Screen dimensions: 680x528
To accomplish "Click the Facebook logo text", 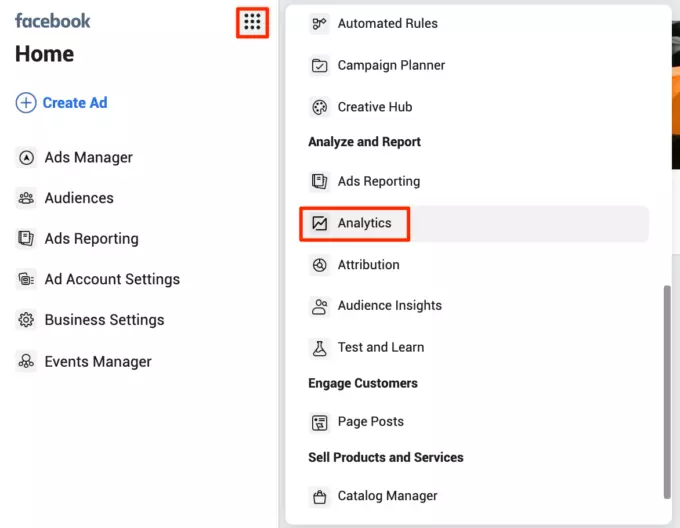I will pyautogui.click(x=53, y=21).
